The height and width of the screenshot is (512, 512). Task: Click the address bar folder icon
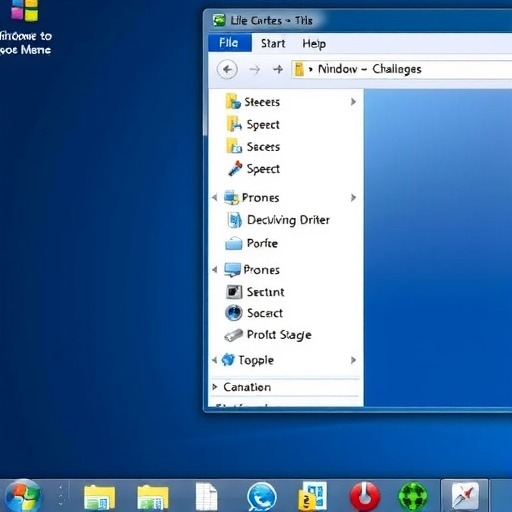(x=299, y=69)
